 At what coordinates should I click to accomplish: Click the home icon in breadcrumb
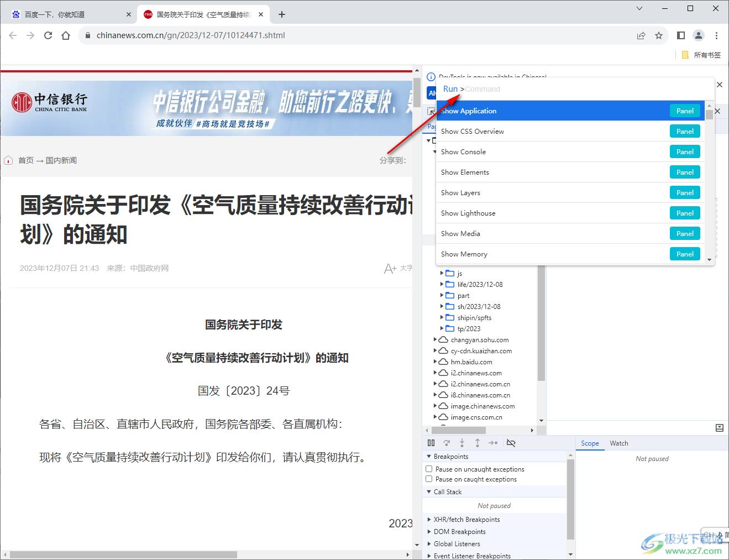point(8,160)
